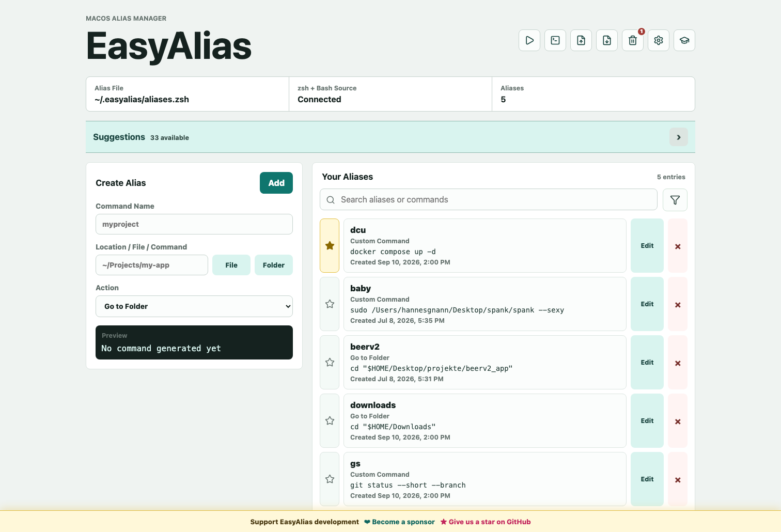The image size is (781, 532).
Task: Follow the Become a sponsor link
Action: point(400,522)
